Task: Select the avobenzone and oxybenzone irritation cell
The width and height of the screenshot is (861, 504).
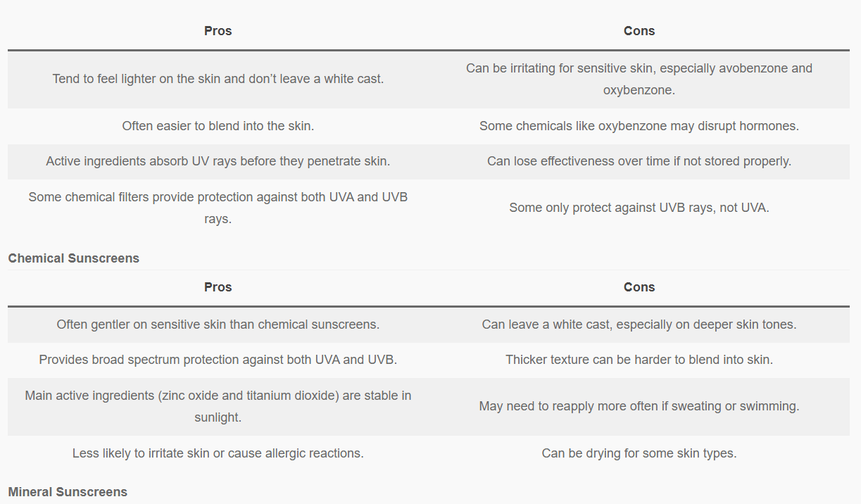Action: (x=639, y=79)
